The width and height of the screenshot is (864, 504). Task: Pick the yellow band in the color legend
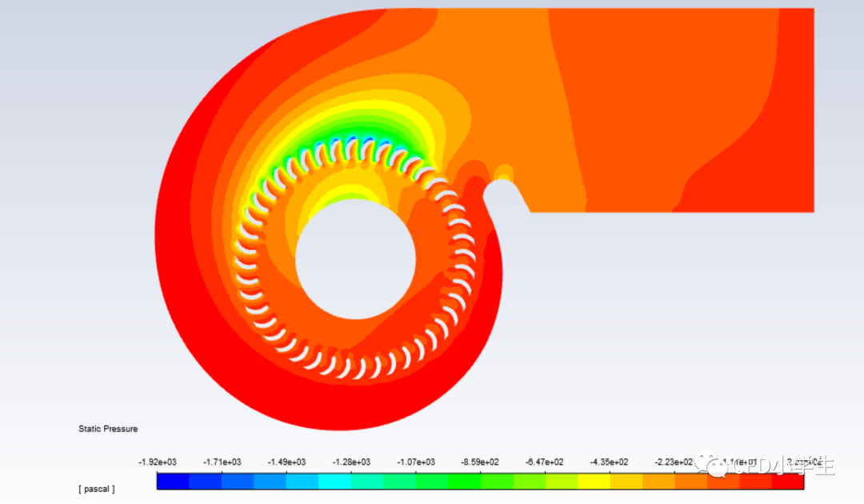[x=594, y=482]
